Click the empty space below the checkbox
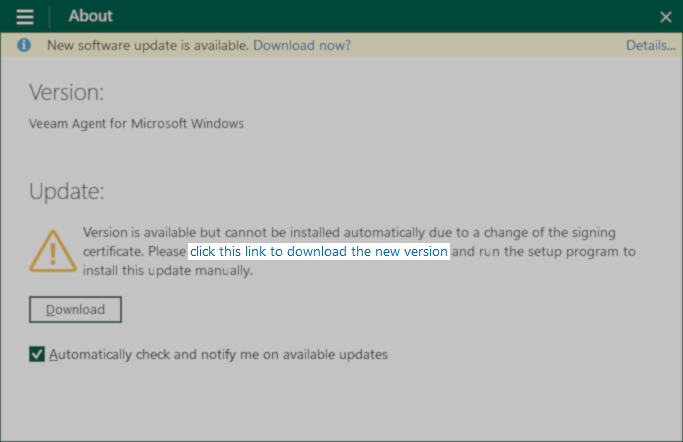Screen dimensions: 683x442 pyautogui.click(x=342, y=403)
